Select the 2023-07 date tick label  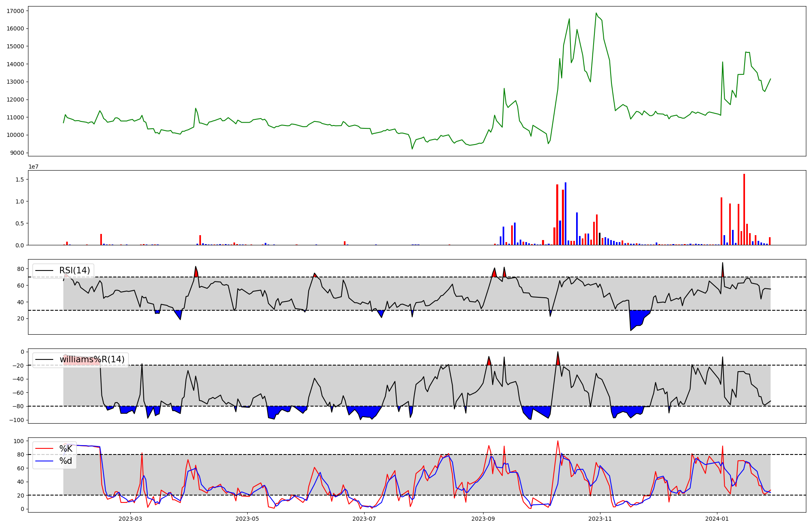[x=364, y=519]
